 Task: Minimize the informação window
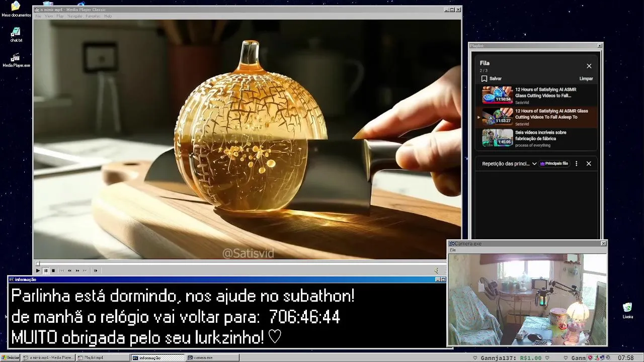pyautogui.click(x=437, y=280)
